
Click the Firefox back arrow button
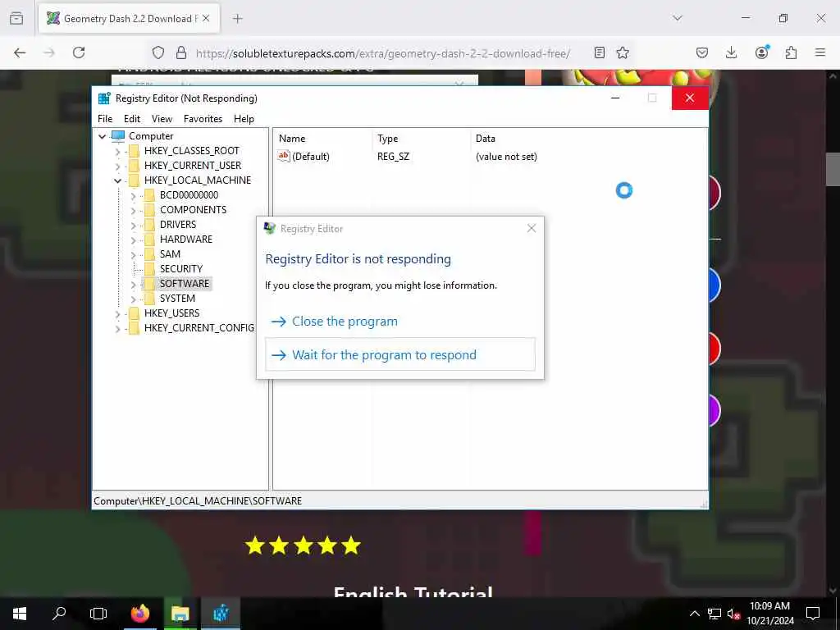click(x=20, y=52)
